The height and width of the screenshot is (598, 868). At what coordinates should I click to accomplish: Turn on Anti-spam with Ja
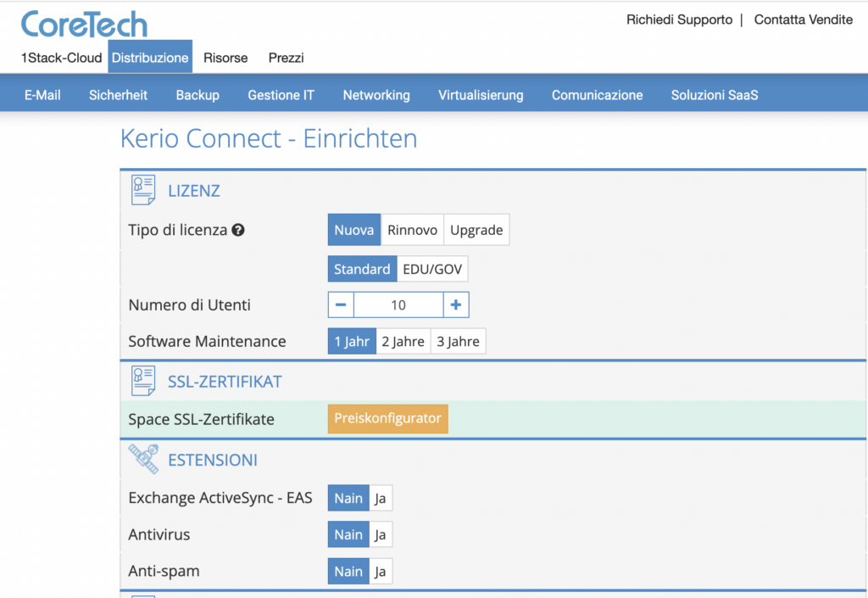pyautogui.click(x=379, y=571)
